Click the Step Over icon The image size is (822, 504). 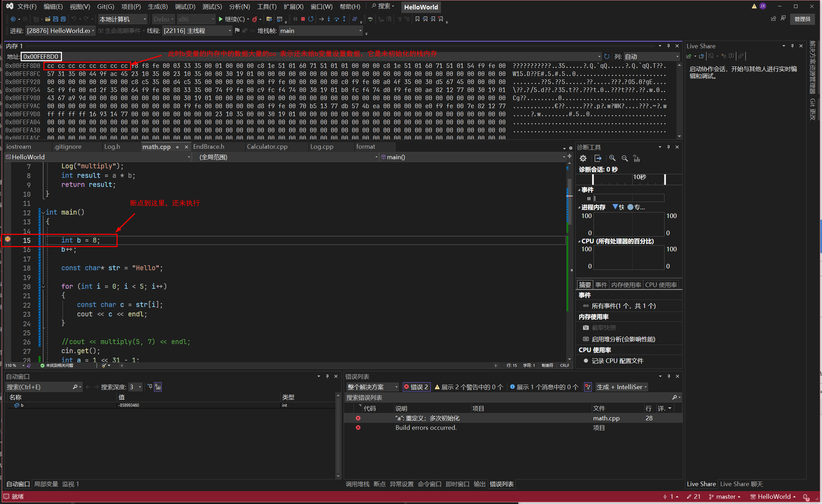click(x=336, y=19)
